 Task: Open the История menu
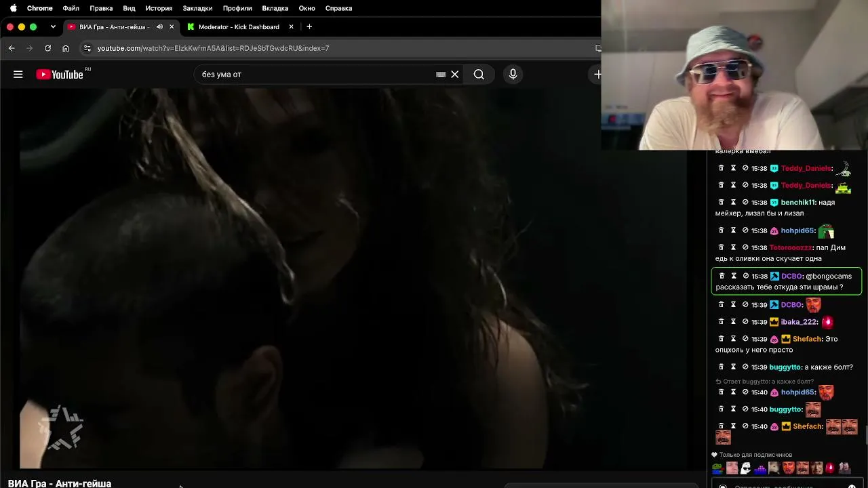159,8
